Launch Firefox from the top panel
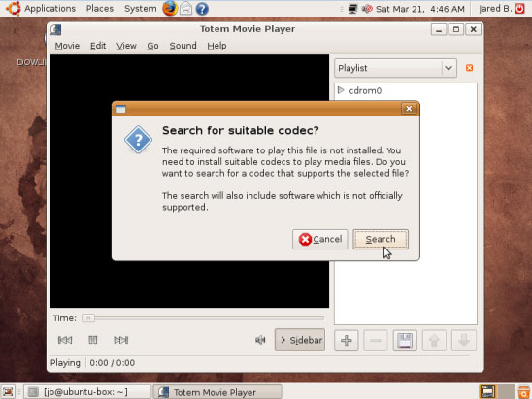Image resolution: width=532 pixels, height=399 pixels. [170, 8]
